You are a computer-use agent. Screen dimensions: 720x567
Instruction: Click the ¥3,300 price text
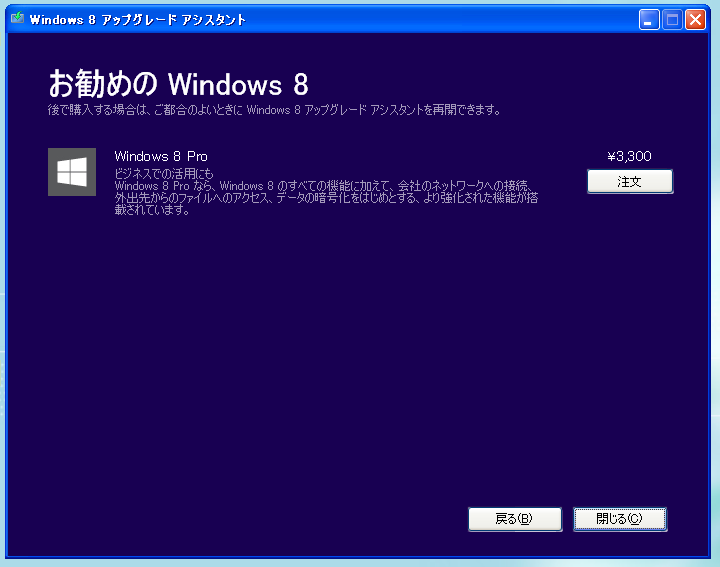(629, 157)
